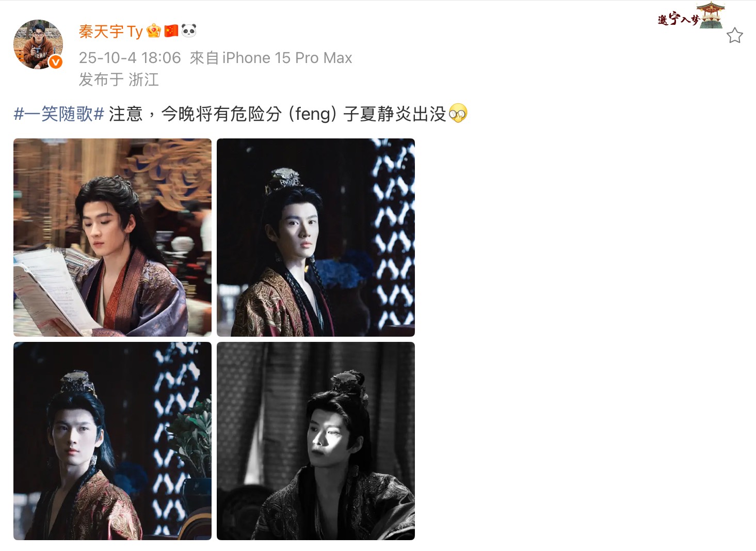This screenshot has height=551, width=756.
Task: Open photo of man reading script
Action: 112,238
